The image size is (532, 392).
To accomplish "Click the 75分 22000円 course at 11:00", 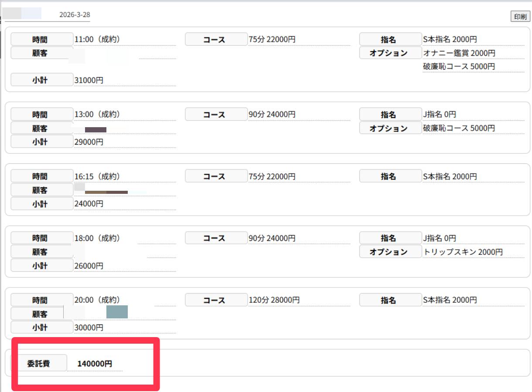I will [272, 40].
